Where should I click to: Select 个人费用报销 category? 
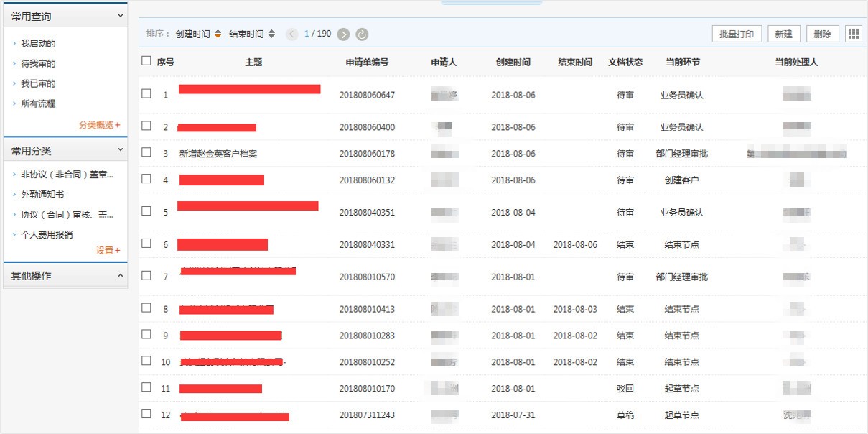click(x=47, y=235)
